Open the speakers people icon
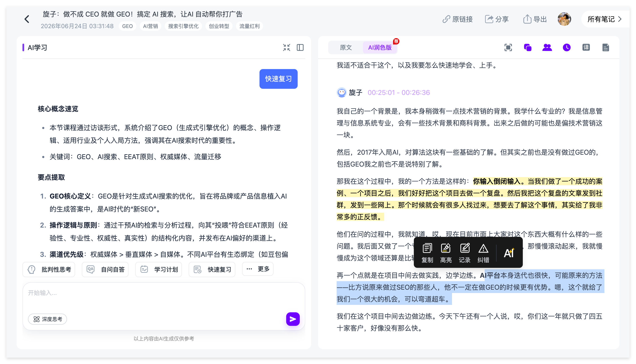The height and width of the screenshot is (364, 636). pyautogui.click(x=547, y=47)
